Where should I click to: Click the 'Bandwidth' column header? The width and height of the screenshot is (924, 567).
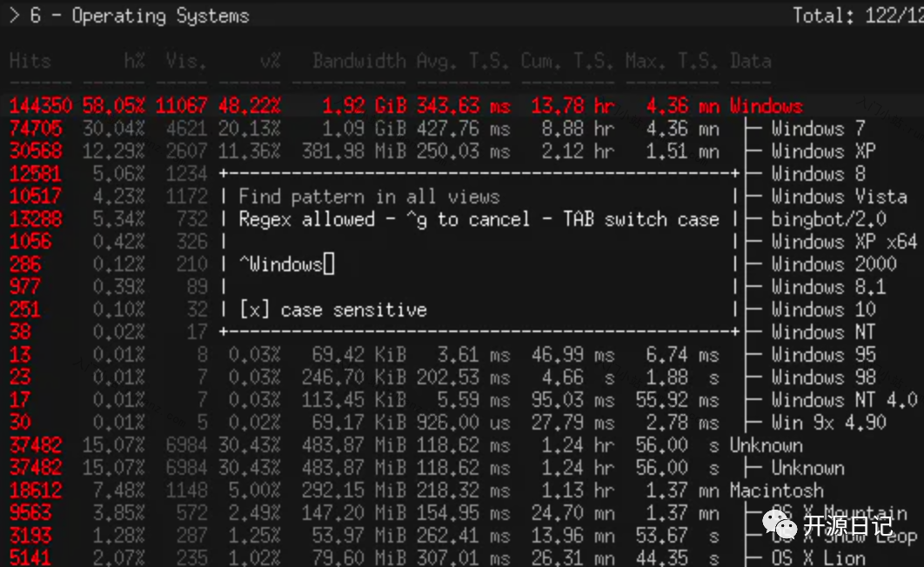pyautogui.click(x=358, y=61)
